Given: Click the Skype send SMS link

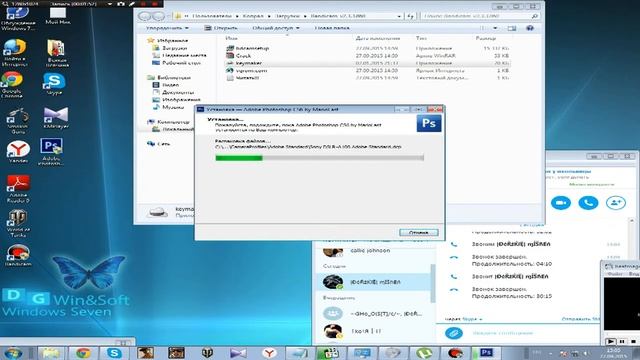Looking at the screenshot, I should [580, 319].
